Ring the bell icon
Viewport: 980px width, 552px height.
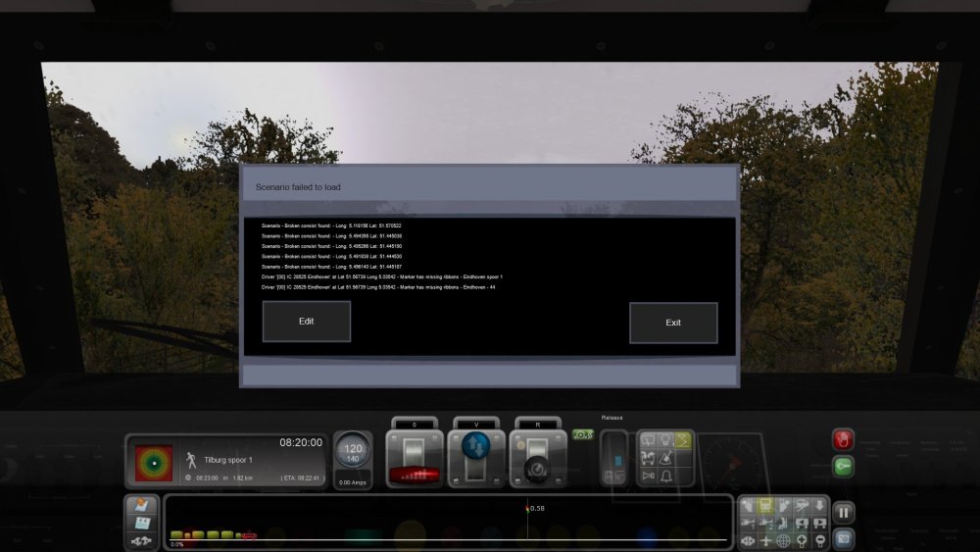point(664,476)
